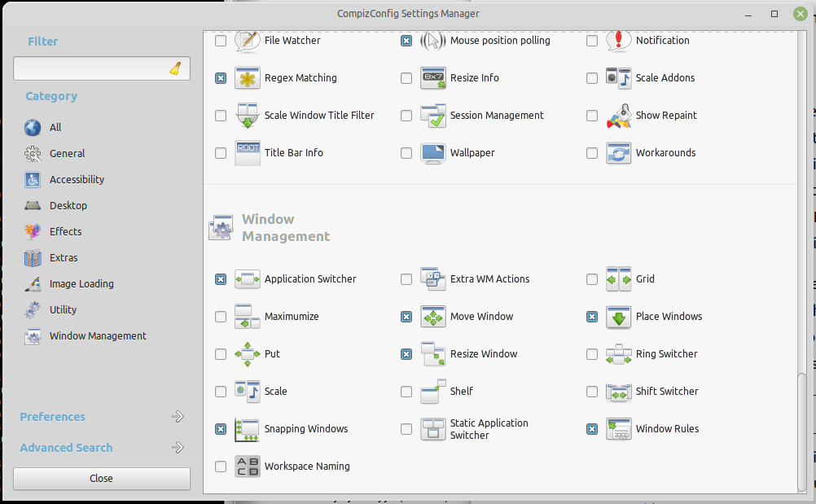Open the Notification plugin label

[x=662, y=41]
